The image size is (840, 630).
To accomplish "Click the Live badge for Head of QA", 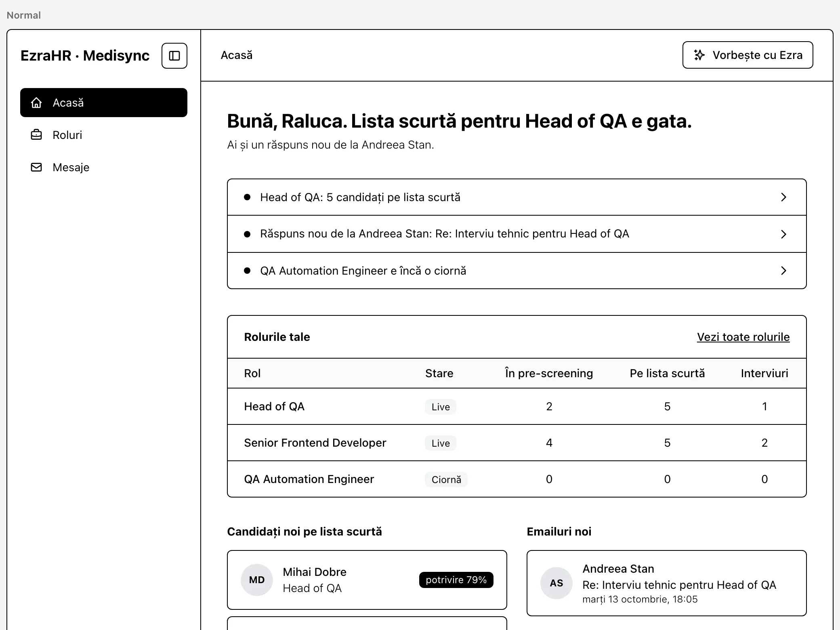I will point(440,407).
